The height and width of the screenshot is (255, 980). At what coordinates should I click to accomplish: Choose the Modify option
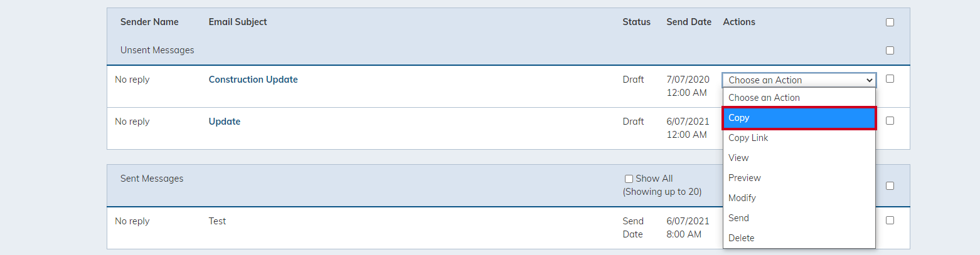point(799,198)
